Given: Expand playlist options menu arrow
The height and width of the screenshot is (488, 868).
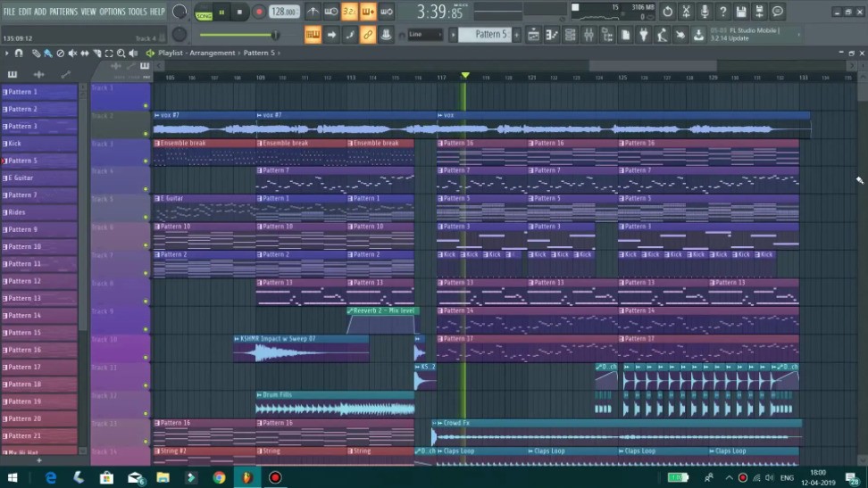Looking at the screenshot, I should tap(5, 54).
